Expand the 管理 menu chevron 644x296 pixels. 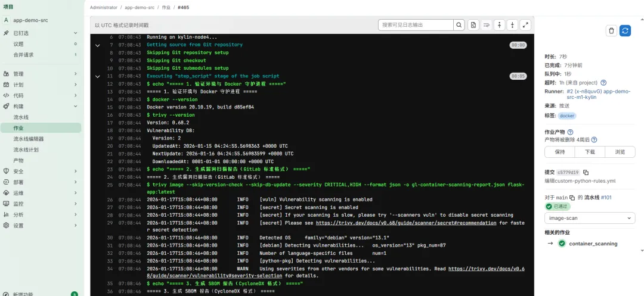pos(76,74)
